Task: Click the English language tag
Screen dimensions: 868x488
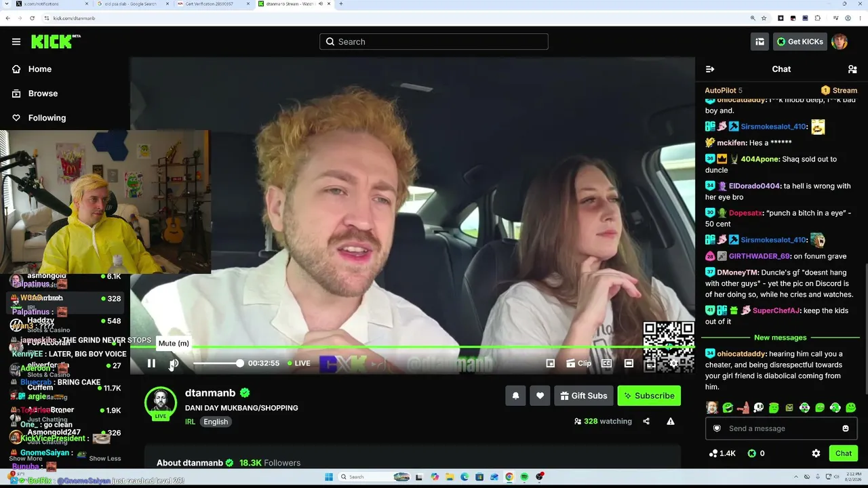Action: pos(216,422)
